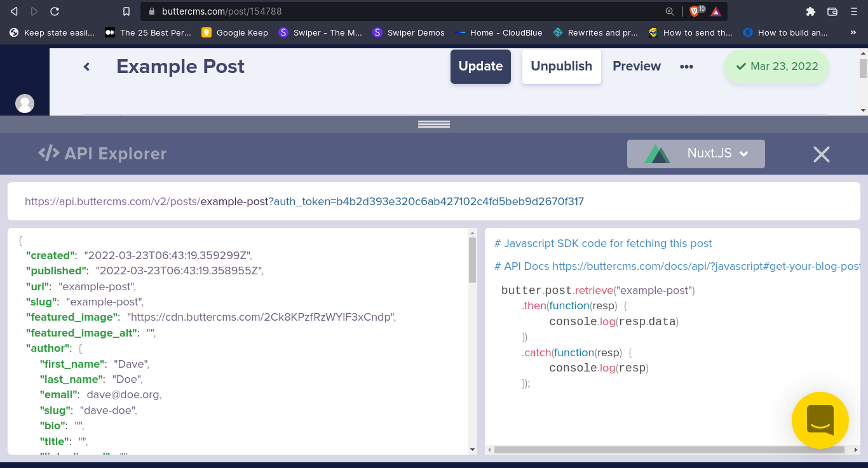Open 'Rewrites and pr...' bookmark
This screenshot has width=868, height=468.
click(x=595, y=32)
